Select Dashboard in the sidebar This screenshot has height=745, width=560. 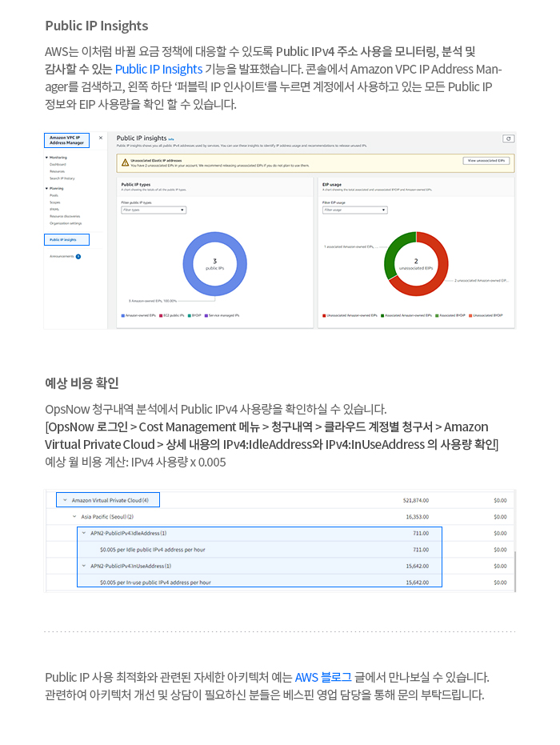click(x=58, y=164)
